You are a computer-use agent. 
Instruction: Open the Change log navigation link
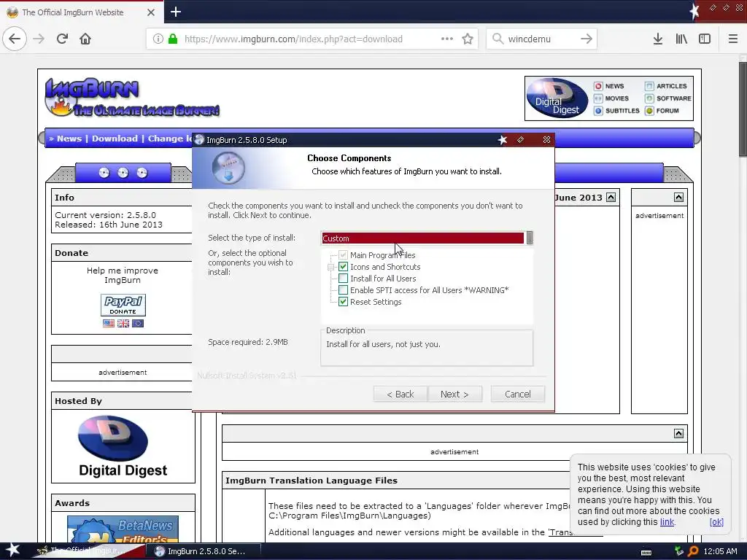click(169, 139)
